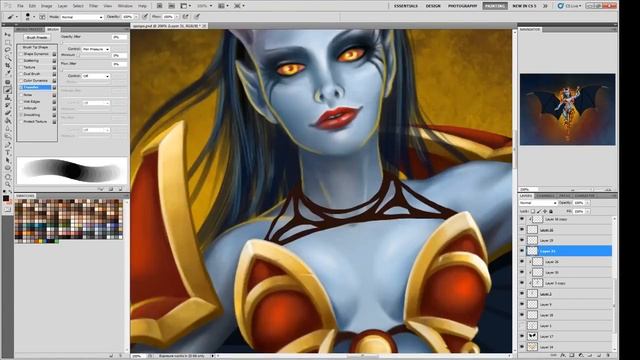Click lock image pixels brush icon
The image size is (640, 360).
pyautogui.click(x=539, y=211)
